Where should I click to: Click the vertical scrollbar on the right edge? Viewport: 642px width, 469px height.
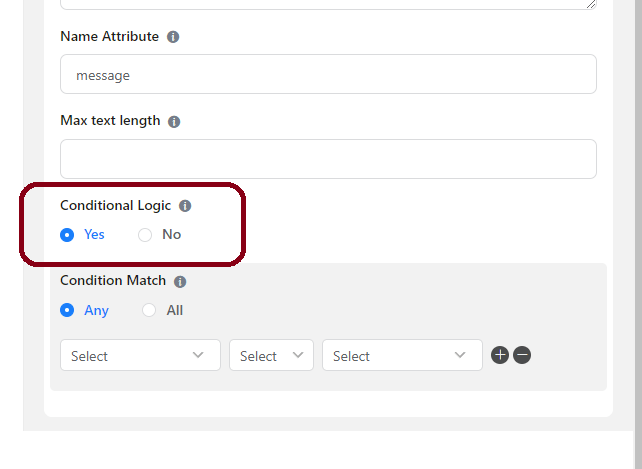tap(638, 215)
